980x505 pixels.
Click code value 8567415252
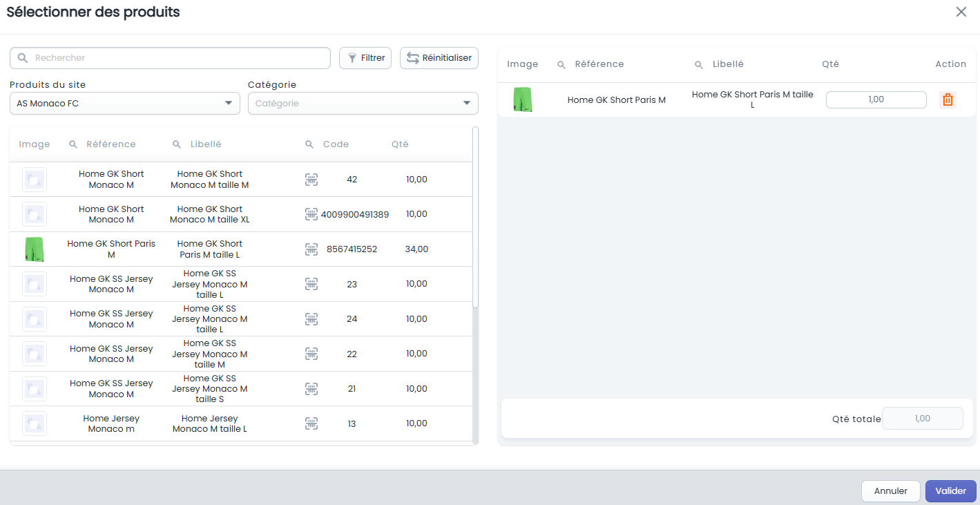352,249
